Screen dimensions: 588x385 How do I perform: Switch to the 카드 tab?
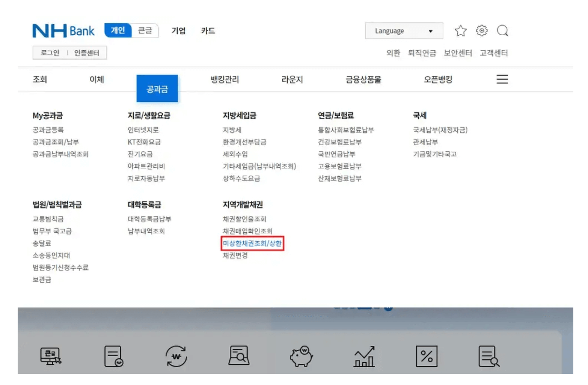pyautogui.click(x=208, y=31)
